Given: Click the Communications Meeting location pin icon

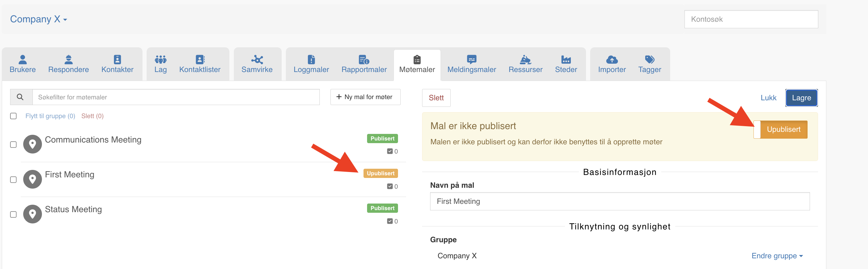Looking at the screenshot, I should [32, 144].
